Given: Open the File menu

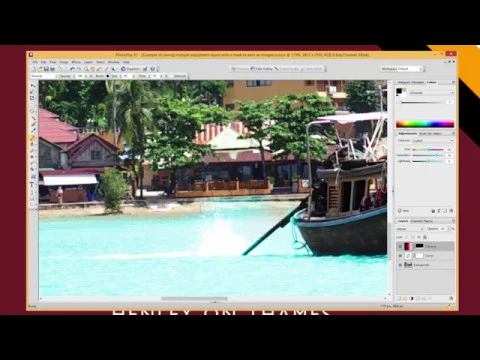Looking at the screenshot, I should (x=35, y=62).
